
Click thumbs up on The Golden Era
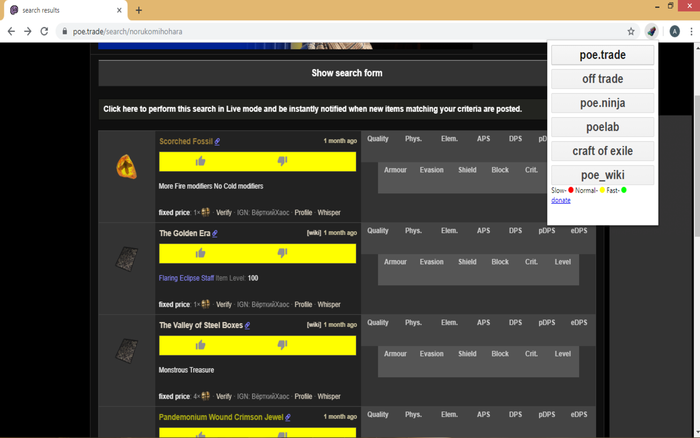(200, 253)
